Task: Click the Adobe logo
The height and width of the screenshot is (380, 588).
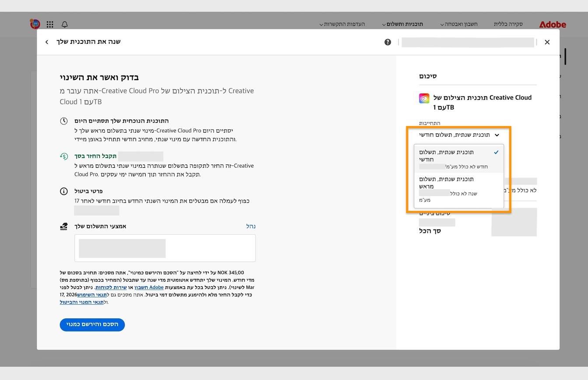Action: point(552,25)
